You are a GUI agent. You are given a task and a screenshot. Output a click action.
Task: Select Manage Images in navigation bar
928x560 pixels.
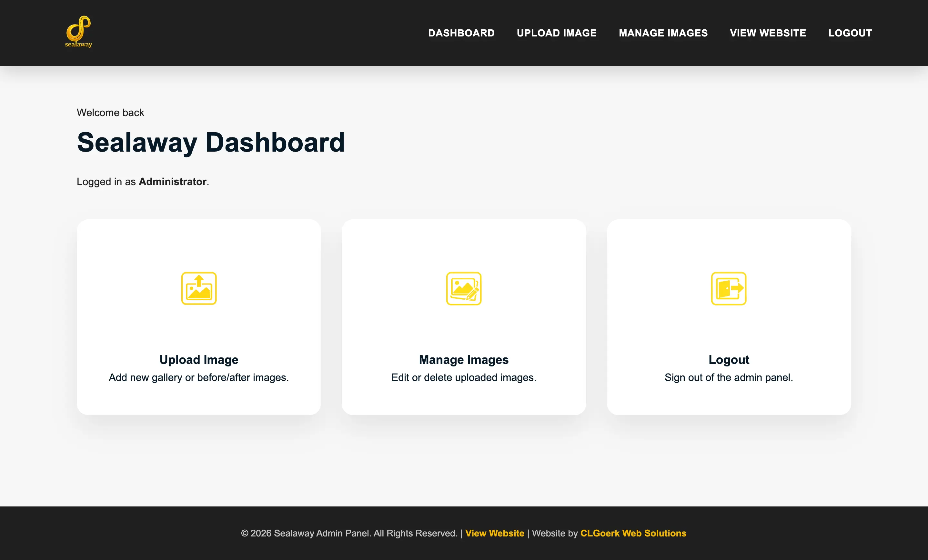click(663, 33)
